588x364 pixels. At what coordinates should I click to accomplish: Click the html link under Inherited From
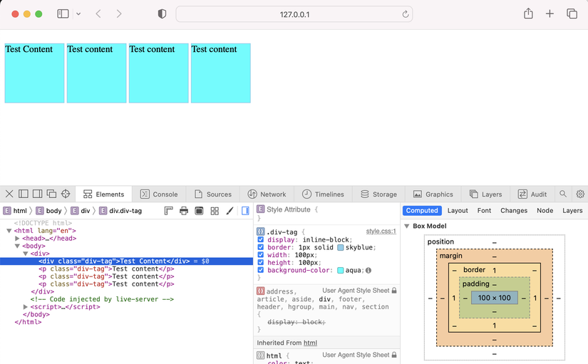tap(310, 343)
